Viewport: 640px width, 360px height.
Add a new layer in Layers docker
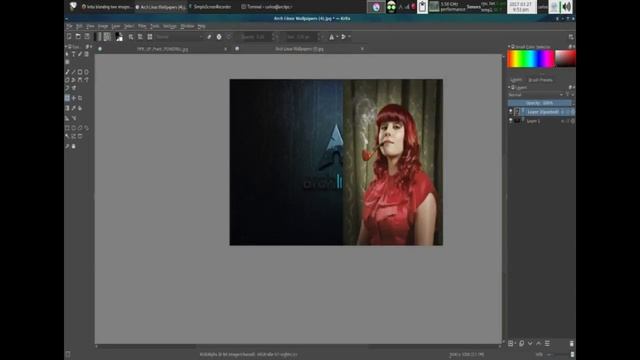click(511, 344)
